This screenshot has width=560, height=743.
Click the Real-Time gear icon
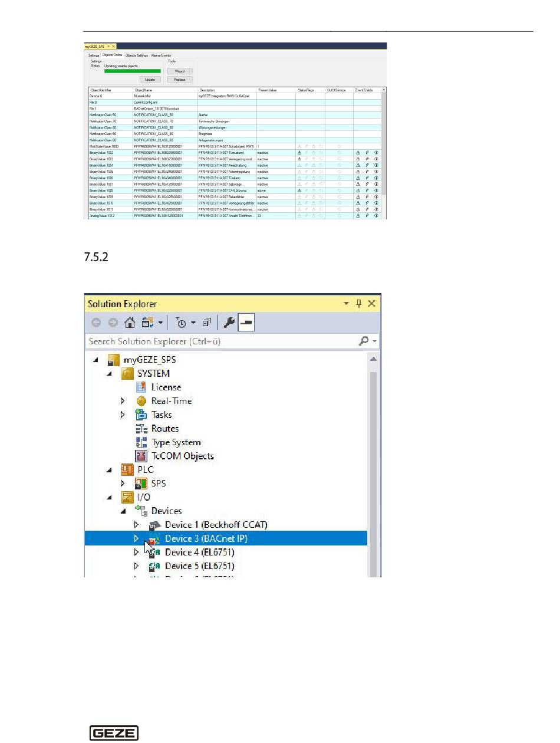click(x=141, y=401)
